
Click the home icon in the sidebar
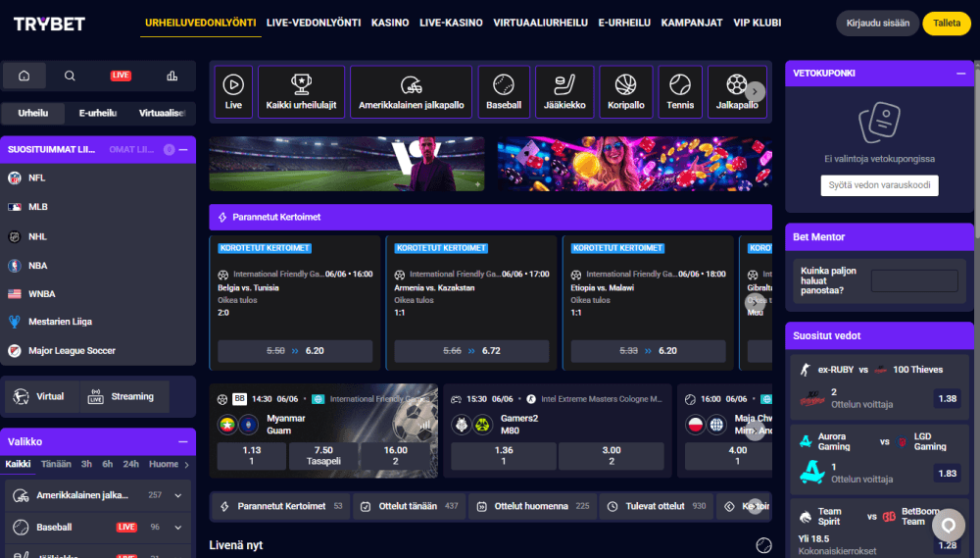[24, 76]
